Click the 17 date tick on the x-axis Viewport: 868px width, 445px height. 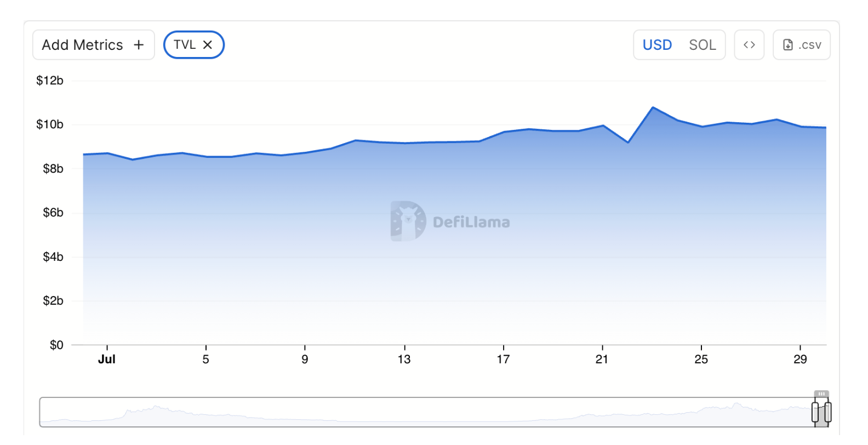tap(503, 360)
